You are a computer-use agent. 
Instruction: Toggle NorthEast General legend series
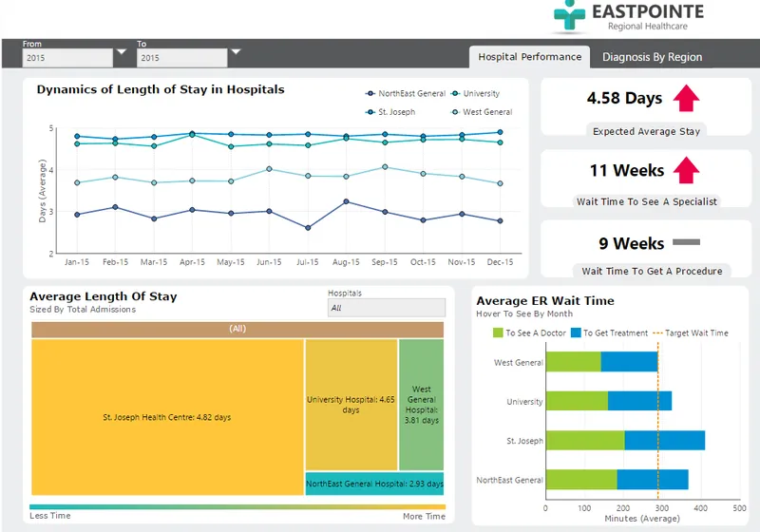point(405,93)
